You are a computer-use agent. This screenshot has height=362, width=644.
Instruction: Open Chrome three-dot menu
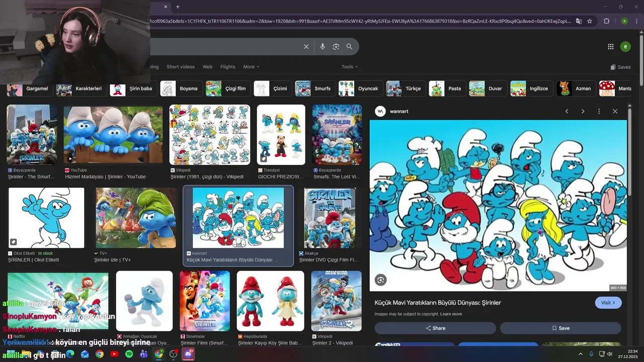click(x=636, y=21)
